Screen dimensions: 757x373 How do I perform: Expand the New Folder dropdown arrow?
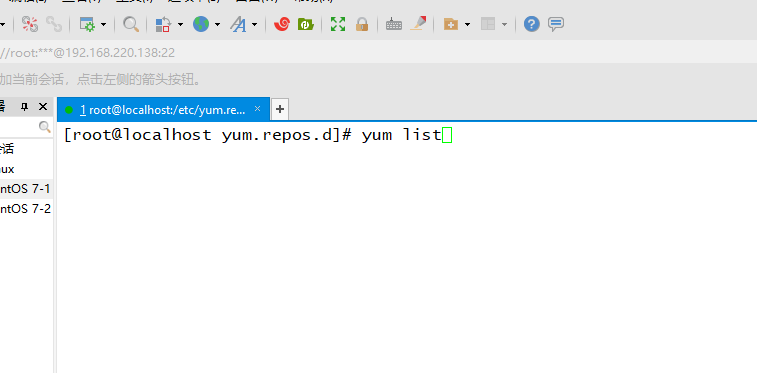[x=467, y=24]
